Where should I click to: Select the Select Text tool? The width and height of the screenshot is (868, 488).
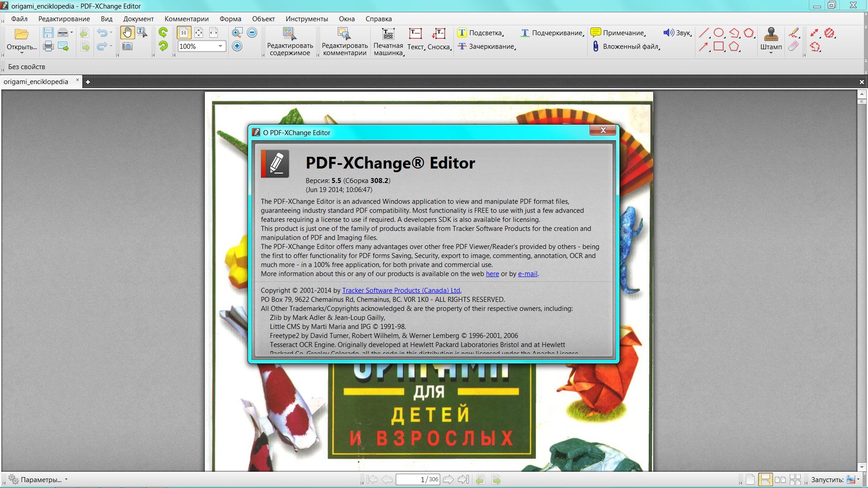142,33
